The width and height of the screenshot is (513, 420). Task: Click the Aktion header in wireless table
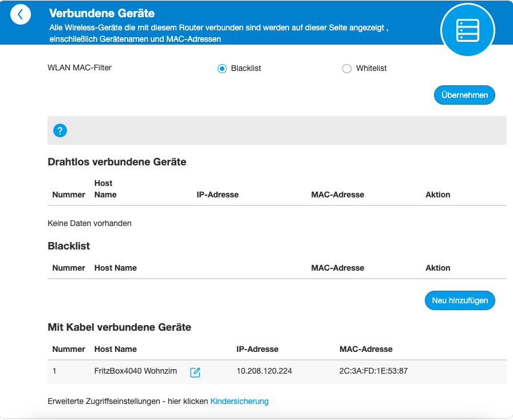pyautogui.click(x=438, y=195)
